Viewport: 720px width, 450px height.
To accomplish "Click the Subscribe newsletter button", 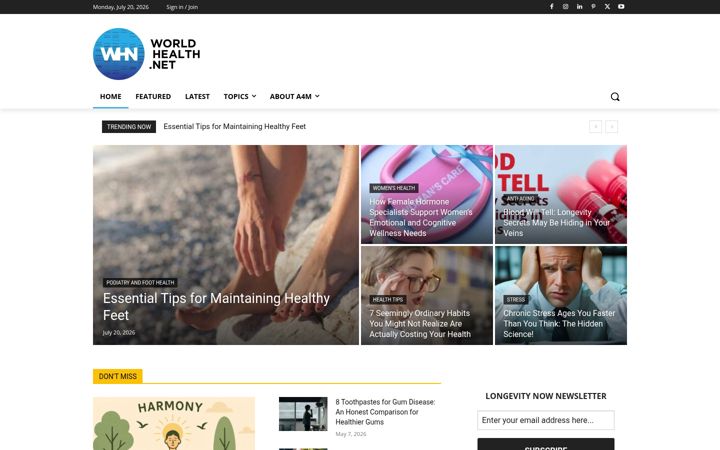I will [x=546, y=444].
